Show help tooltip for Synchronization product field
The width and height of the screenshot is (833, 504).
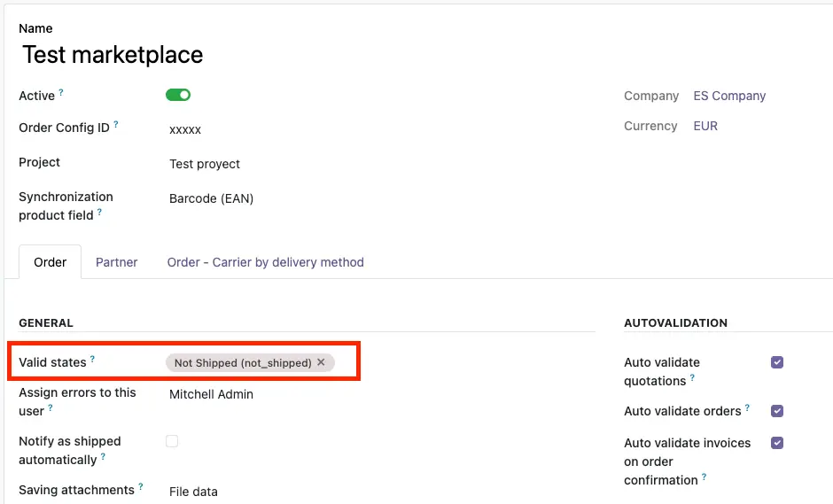pyautogui.click(x=99, y=212)
